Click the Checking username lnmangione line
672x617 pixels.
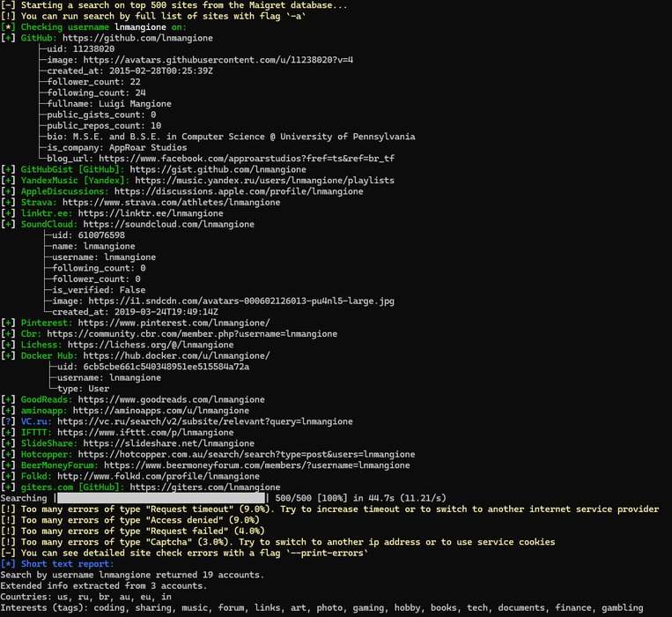point(93,27)
